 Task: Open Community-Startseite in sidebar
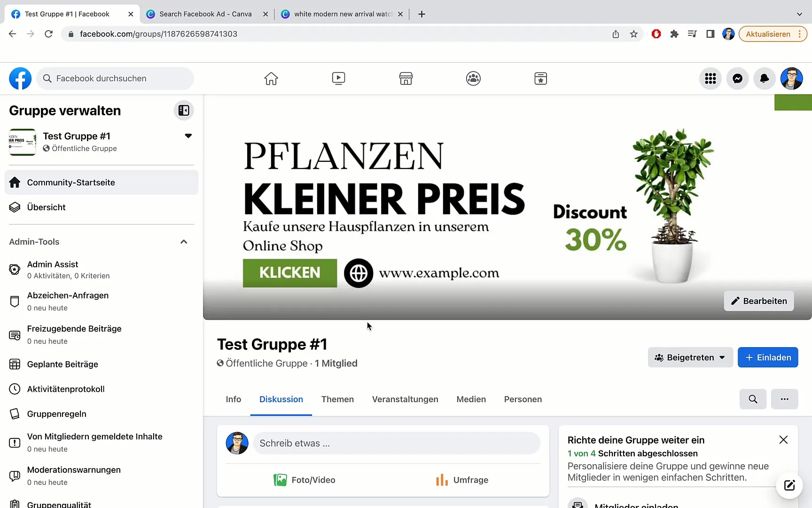101,183
